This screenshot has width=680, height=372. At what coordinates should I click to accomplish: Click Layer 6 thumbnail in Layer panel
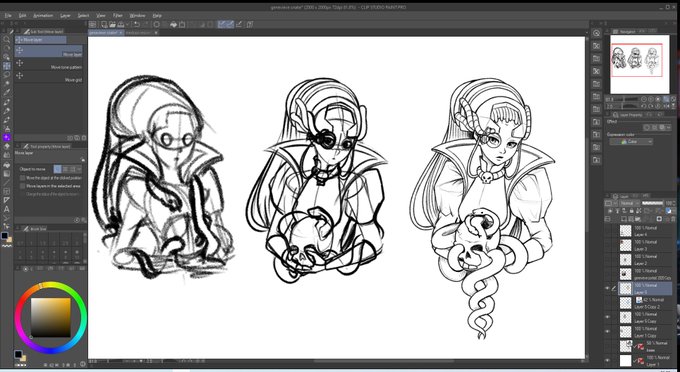point(625,288)
